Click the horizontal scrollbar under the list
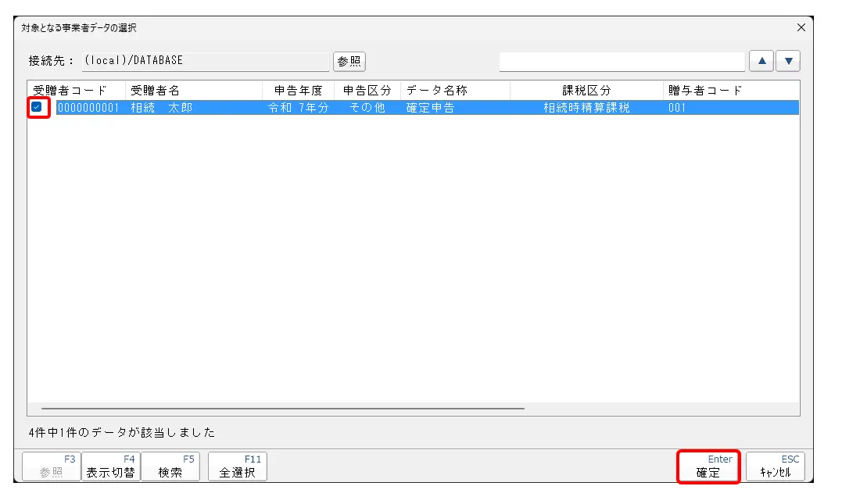 pos(282,408)
